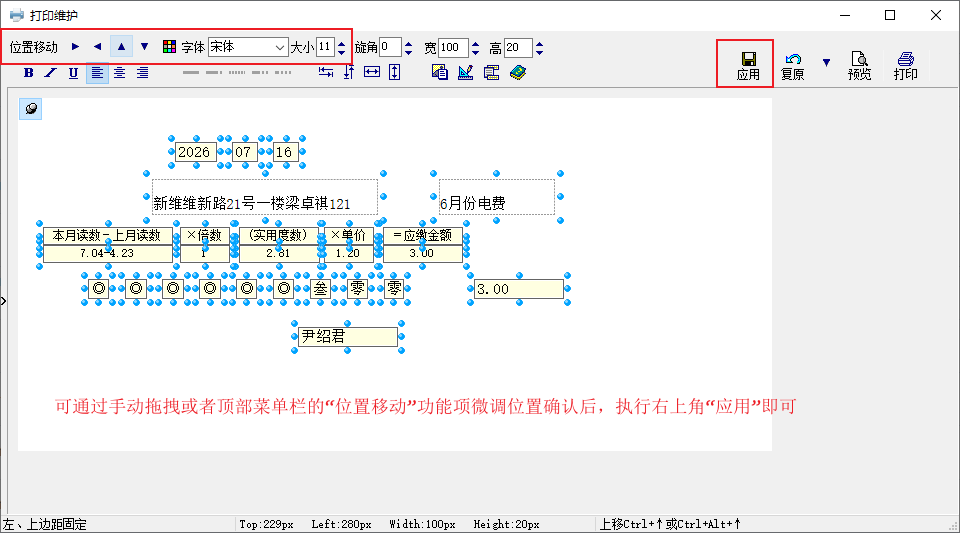960x533 pixels.
Task: Decrease rotation angle spinner
Action: click(408, 52)
